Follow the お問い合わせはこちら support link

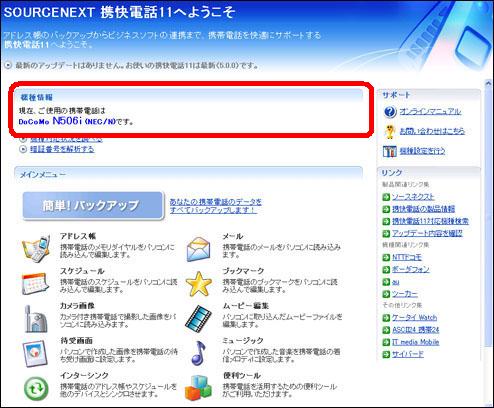point(432,131)
